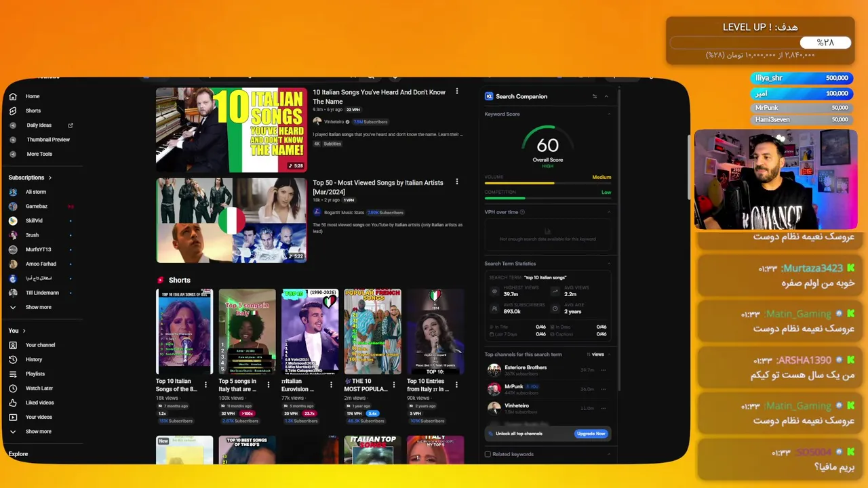Viewport: 868px width, 488px height.
Task: Collapse Top channels for this search term
Action: point(608,354)
